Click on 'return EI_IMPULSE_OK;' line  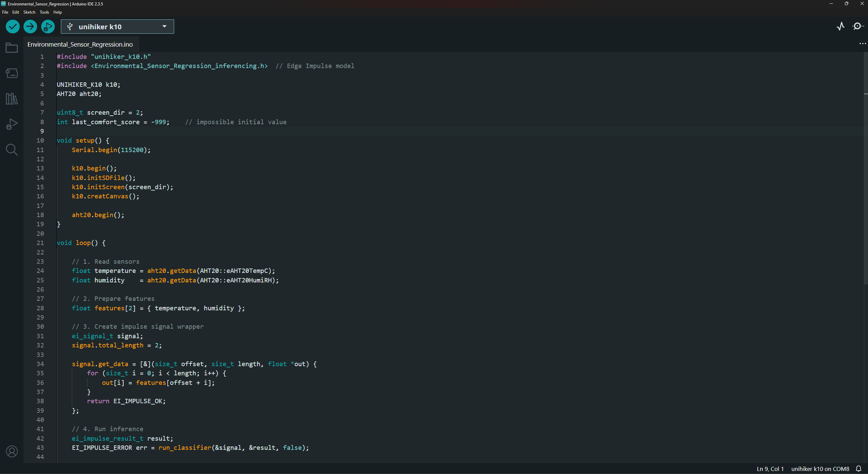[x=126, y=401]
